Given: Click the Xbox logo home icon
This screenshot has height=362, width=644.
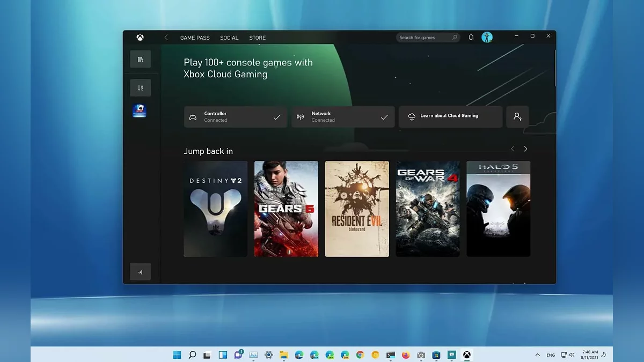Looking at the screenshot, I should [140, 38].
